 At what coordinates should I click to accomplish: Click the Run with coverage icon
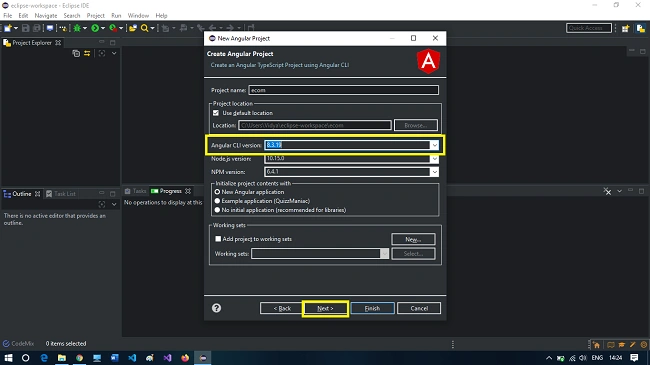(113, 28)
